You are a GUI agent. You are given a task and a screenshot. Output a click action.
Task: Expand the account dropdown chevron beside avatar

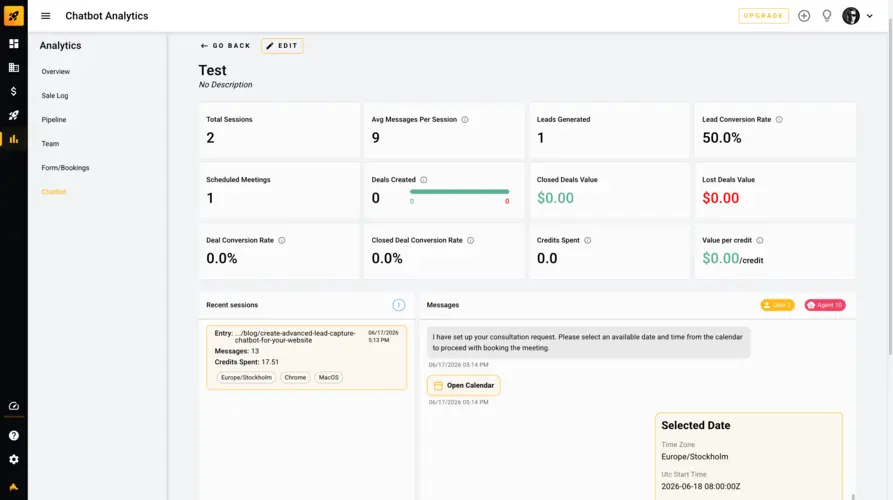coord(870,16)
